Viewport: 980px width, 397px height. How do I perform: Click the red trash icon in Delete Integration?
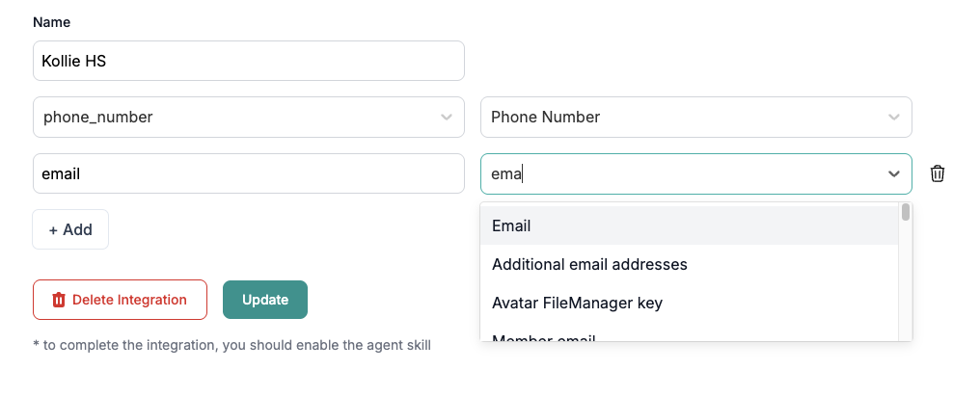tap(59, 300)
